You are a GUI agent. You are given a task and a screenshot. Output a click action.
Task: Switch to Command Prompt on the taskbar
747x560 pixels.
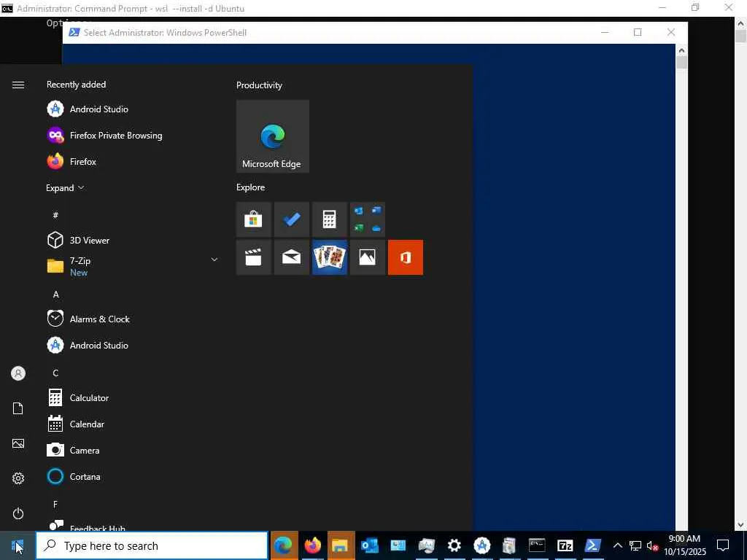coord(537,545)
